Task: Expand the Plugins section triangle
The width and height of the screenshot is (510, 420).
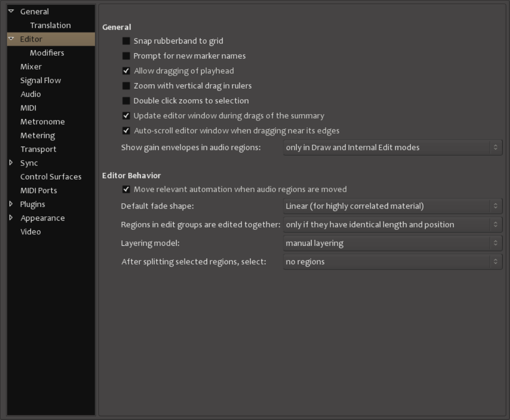Action: coord(11,204)
